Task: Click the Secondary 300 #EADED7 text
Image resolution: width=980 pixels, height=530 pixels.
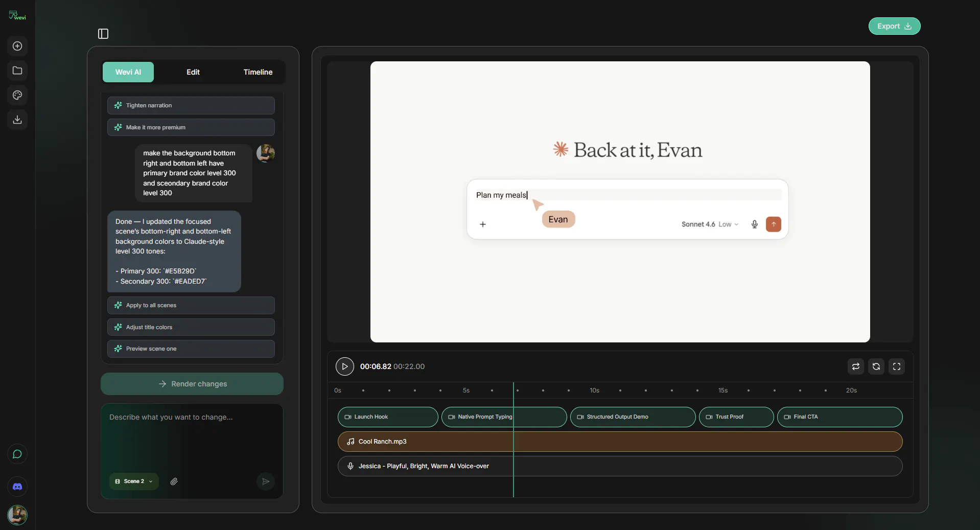Action: pyautogui.click(x=161, y=282)
